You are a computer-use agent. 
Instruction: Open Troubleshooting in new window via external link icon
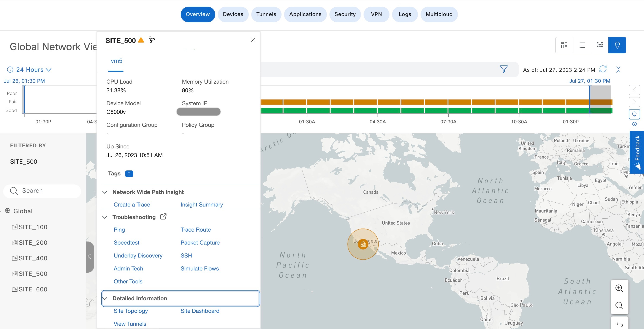coord(163,216)
